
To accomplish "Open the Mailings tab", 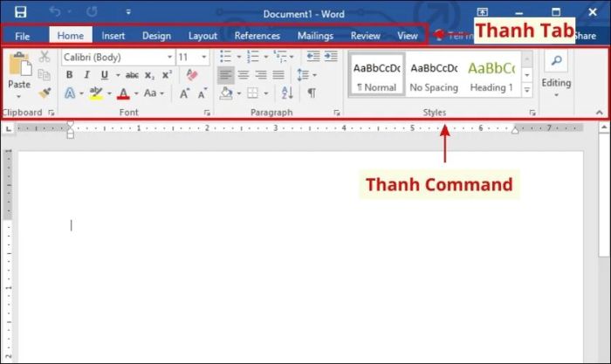I will click(315, 36).
